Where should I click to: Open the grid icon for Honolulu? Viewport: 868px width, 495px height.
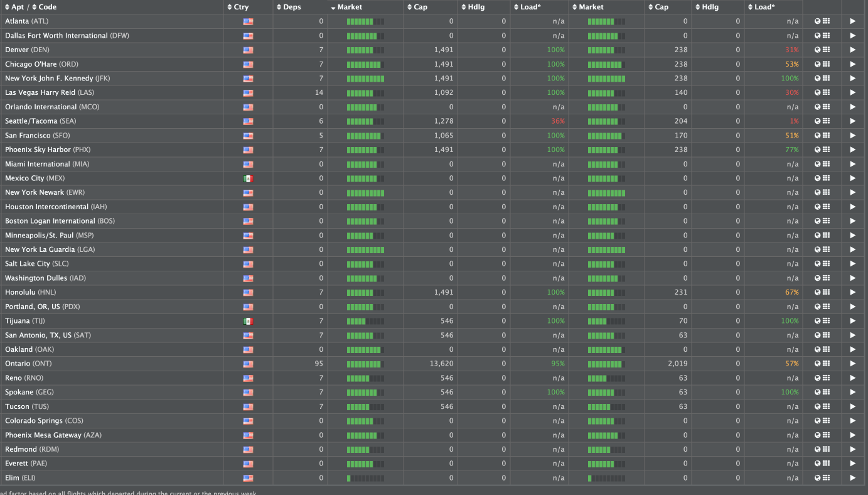[826, 292]
